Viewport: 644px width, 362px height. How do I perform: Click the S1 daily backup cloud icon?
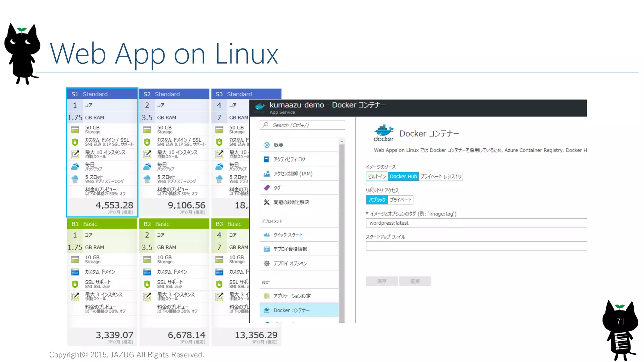tap(75, 167)
